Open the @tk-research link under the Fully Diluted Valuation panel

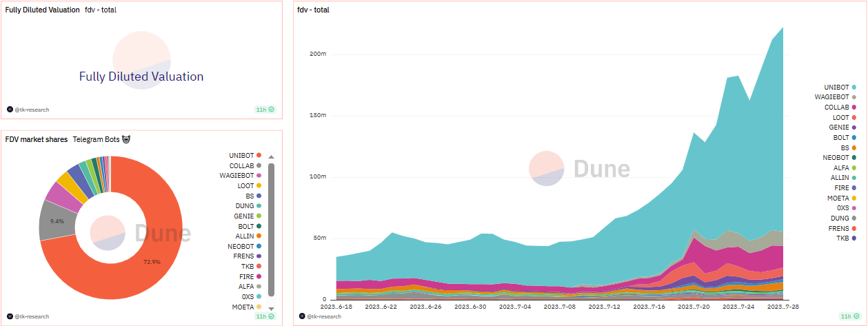(32, 110)
